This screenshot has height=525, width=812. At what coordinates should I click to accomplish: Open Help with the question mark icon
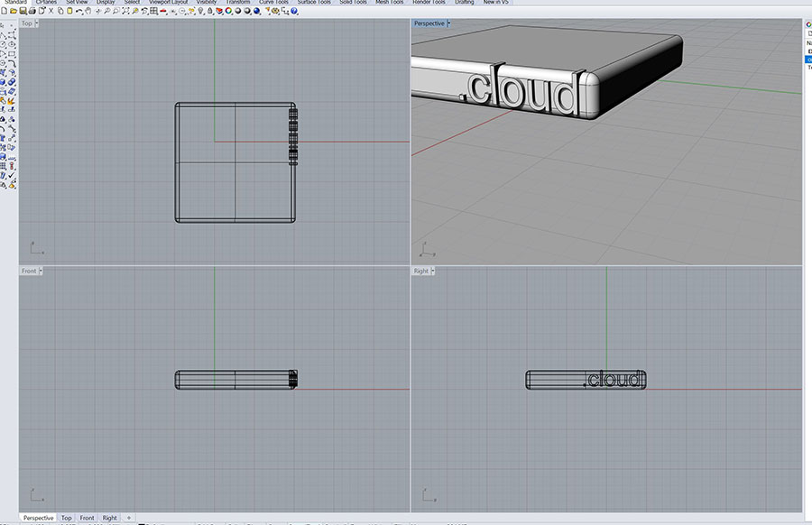[294, 10]
